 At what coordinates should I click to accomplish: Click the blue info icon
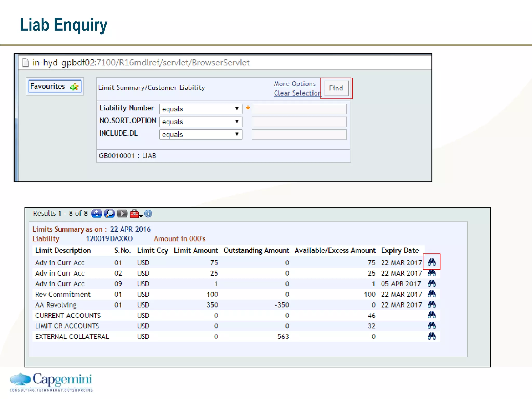click(148, 214)
